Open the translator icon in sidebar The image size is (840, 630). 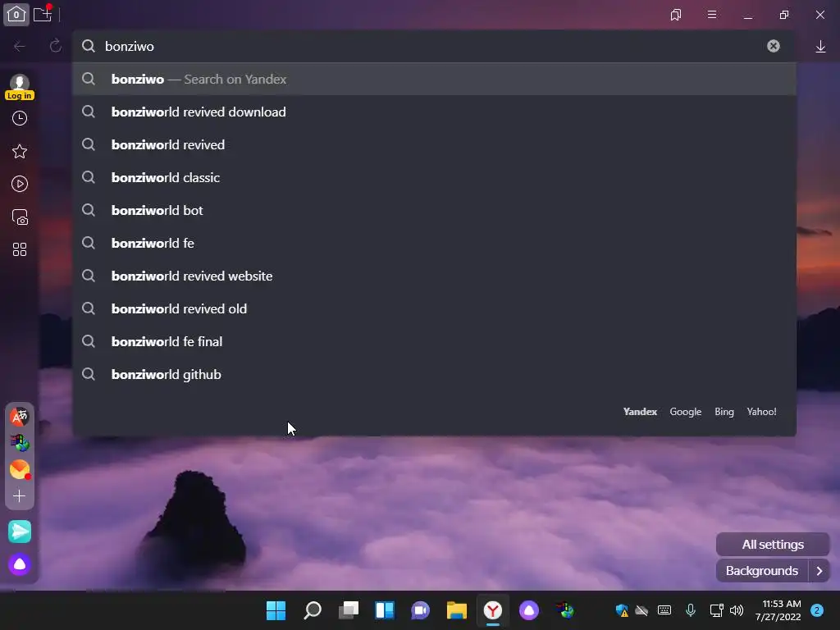point(20,416)
